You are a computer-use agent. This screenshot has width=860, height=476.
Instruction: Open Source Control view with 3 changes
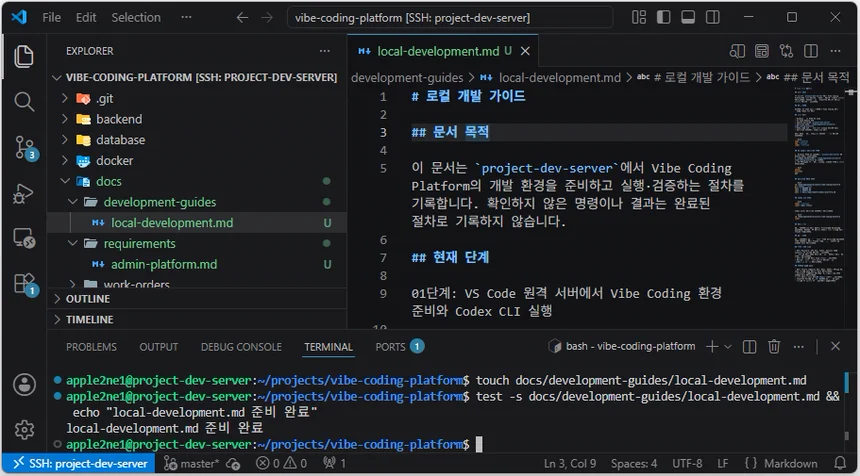click(x=25, y=148)
